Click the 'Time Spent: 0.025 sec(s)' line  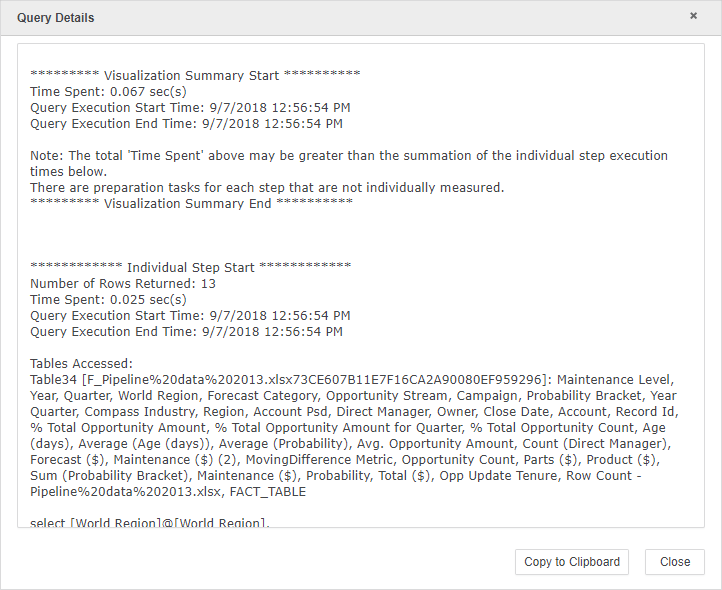[x=108, y=300]
